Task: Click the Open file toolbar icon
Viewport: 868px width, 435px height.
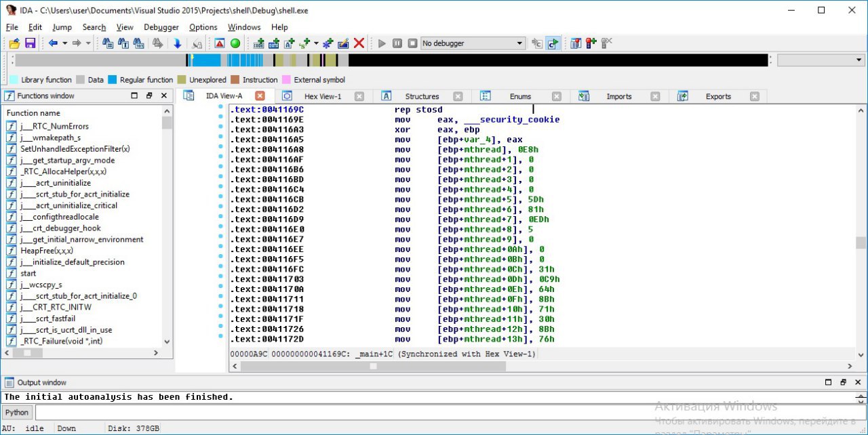Action: point(14,43)
